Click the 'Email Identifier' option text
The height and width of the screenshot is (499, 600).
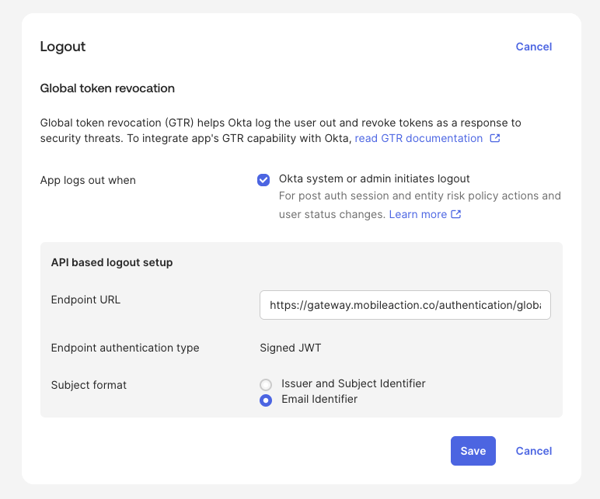click(x=319, y=399)
